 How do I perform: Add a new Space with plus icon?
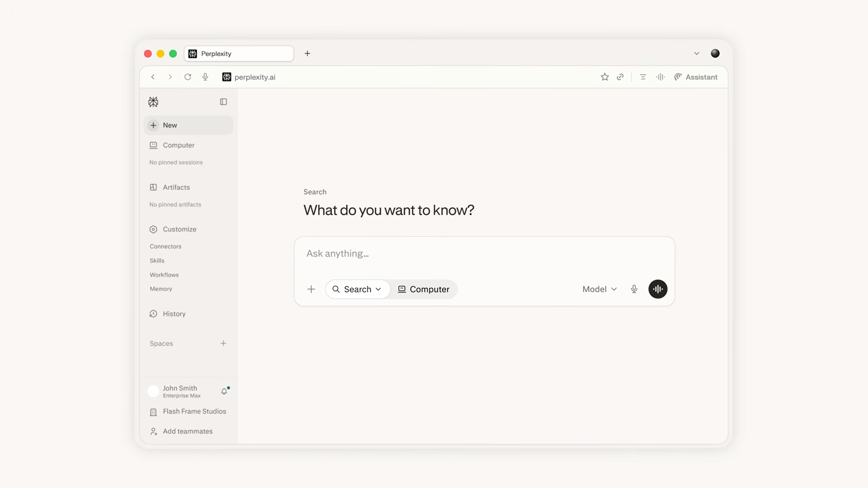click(223, 343)
